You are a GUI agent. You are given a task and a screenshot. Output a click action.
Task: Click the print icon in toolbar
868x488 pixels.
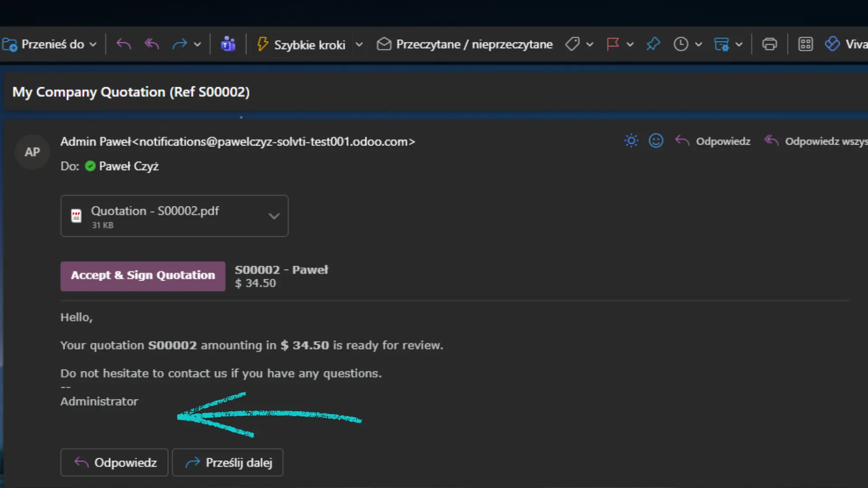[769, 44]
